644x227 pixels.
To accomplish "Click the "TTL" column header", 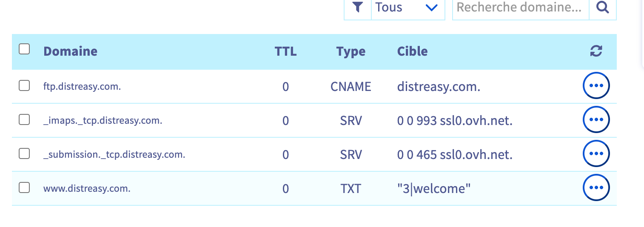I will [x=285, y=51].
